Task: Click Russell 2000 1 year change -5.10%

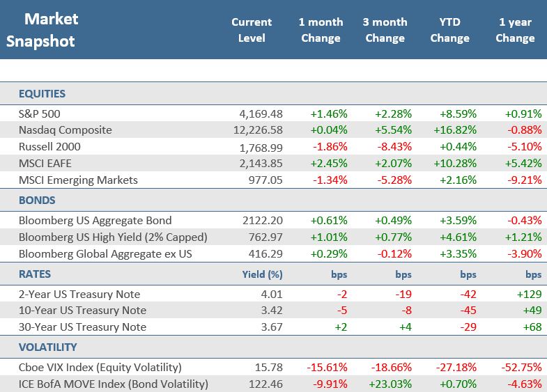Action: (524, 147)
